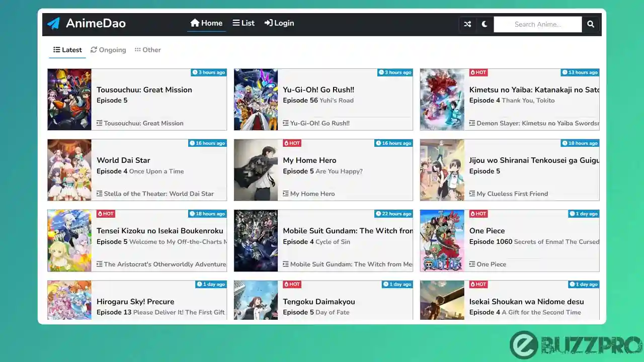
Task: Click 3 hours ago badge on Tousouchuu
Action: 208,72
